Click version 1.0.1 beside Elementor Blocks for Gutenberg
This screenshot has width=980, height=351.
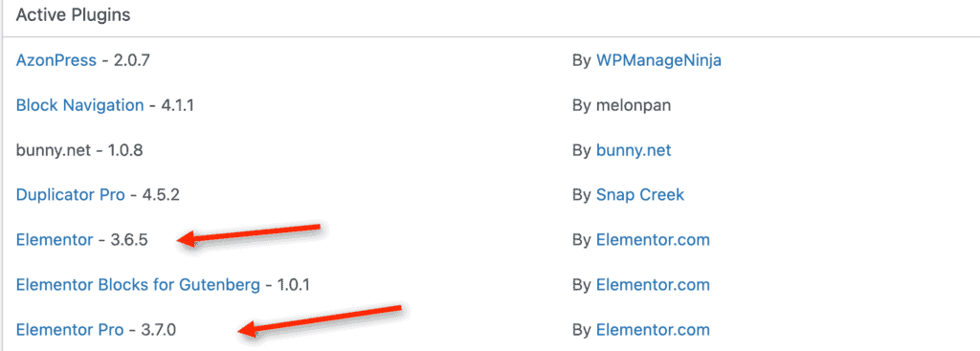point(294,285)
